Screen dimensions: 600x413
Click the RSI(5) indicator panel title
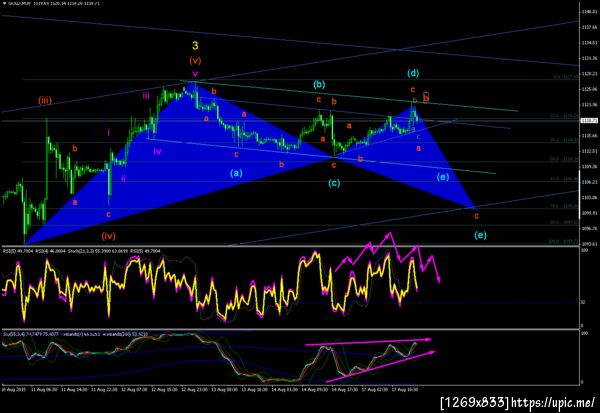point(82,251)
